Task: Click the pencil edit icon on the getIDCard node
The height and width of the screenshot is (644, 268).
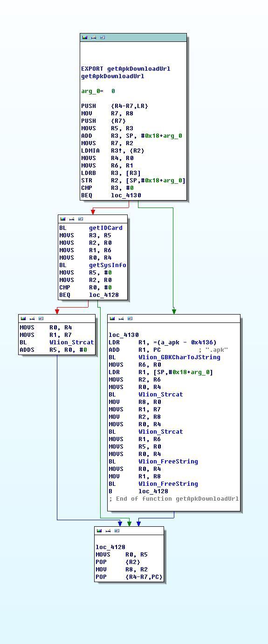Action: click(72, 219)
